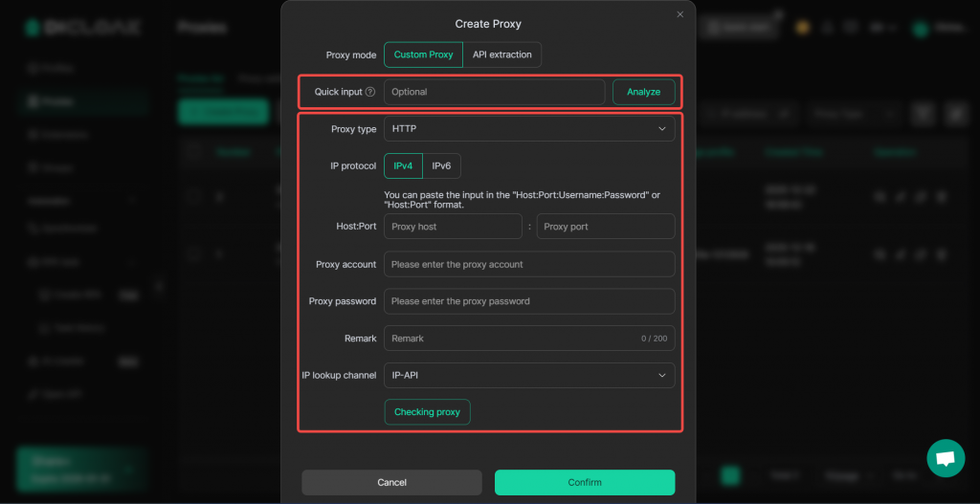
Task: Close the Create Proxy dialog
Action: point(680,14)
